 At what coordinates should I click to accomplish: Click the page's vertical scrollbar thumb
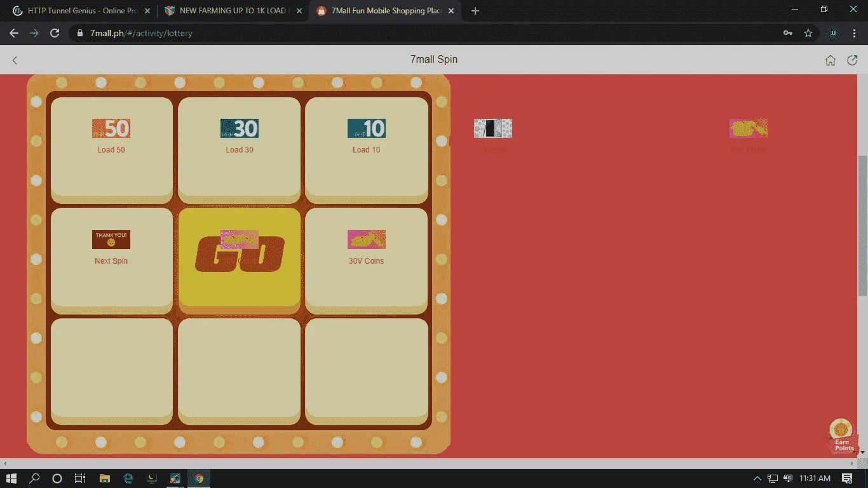pyautogui.click(x=862, y=226)
